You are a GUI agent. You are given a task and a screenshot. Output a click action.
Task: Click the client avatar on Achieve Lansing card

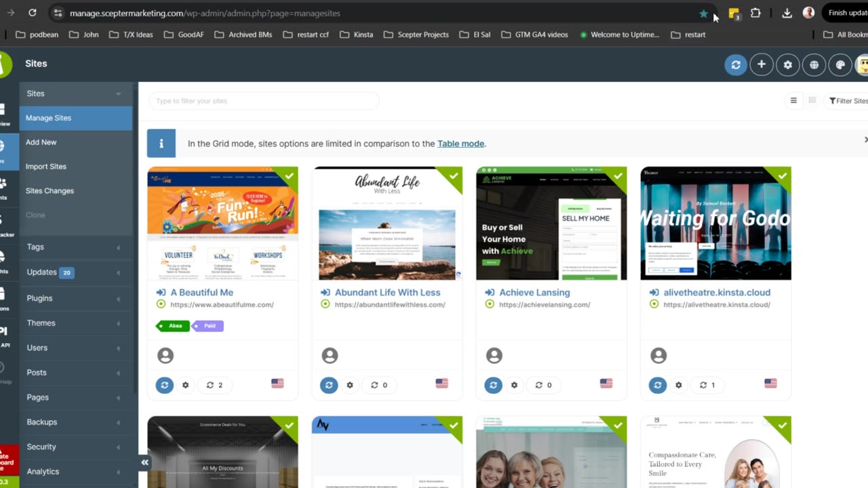point(494,355)
